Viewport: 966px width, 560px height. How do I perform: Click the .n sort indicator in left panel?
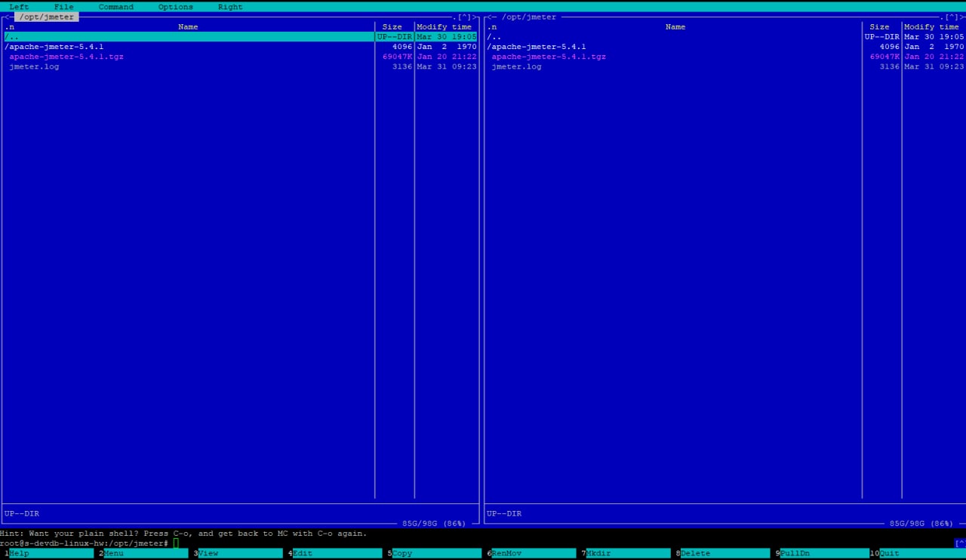9,27
